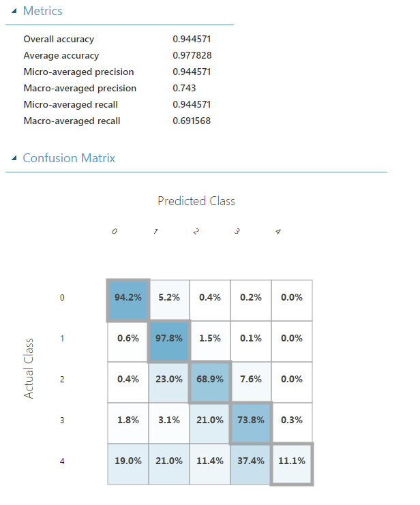Click the 37.4% misclassification cell
This screenshot has height=505, width=420.
click(251, 461)
